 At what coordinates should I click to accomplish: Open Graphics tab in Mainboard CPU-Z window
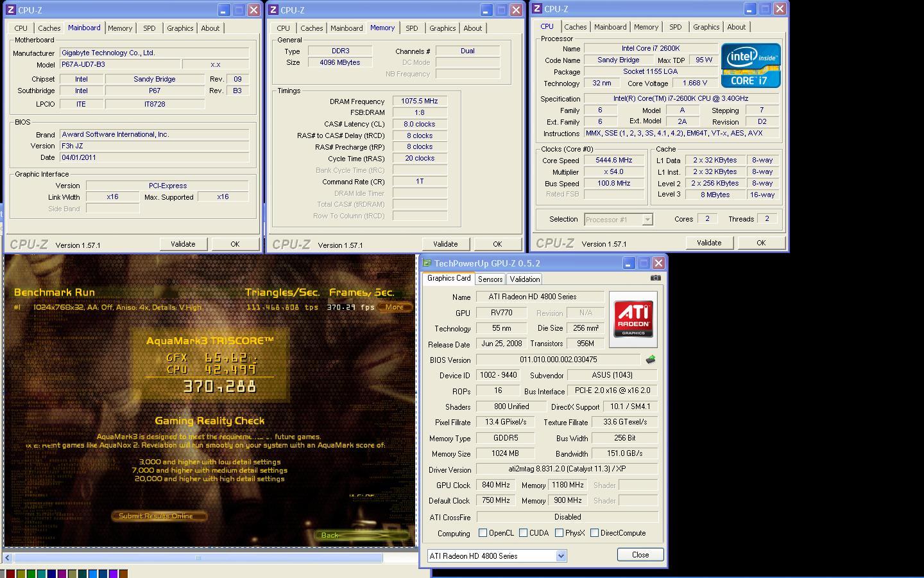pos(180,28)
